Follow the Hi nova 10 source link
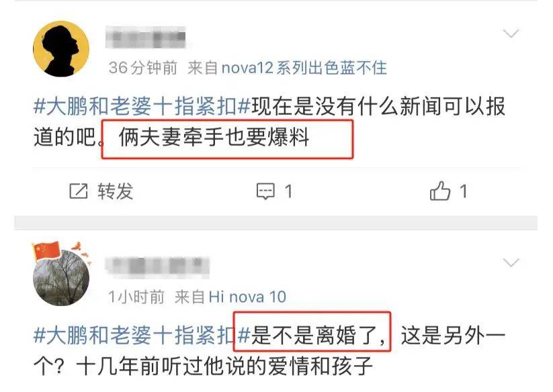 [247, 297]
